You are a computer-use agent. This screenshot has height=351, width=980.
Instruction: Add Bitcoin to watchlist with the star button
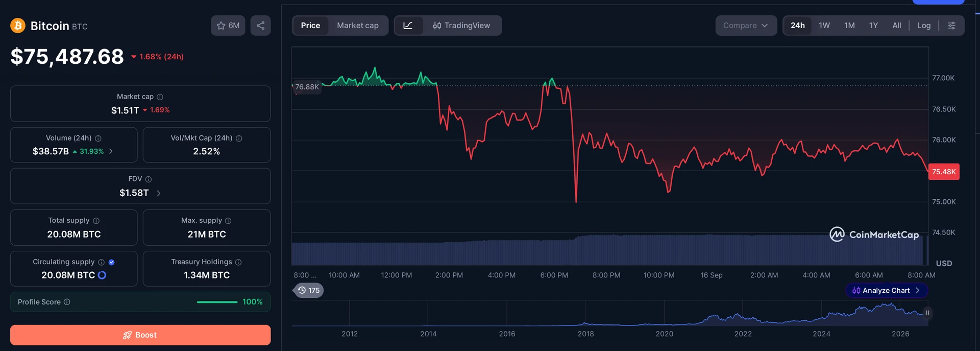[x=228, y=26]
